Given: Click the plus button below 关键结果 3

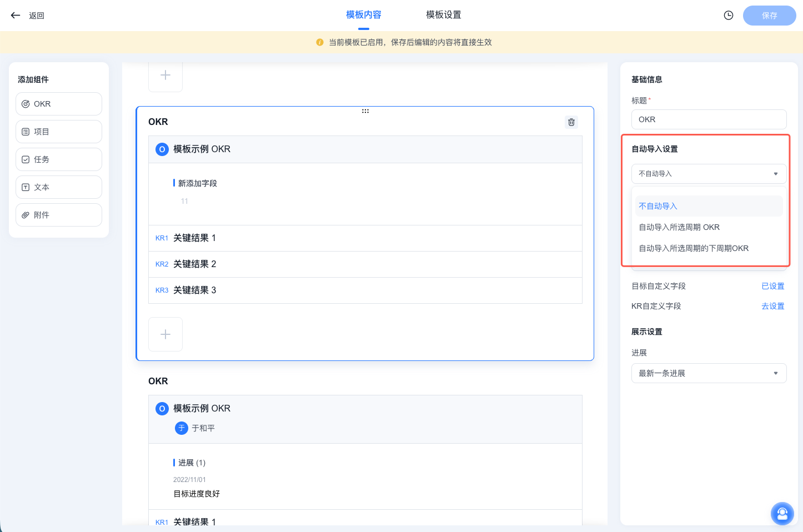Looking at the screenshot, I should (x=165, y=334).
